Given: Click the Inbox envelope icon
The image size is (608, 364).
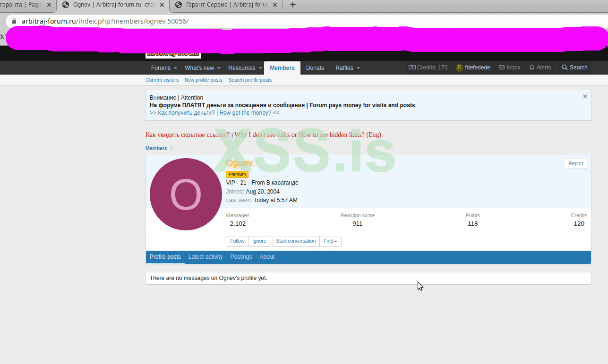Looking at the screenshot, I should pyautogui.click(x=502, y=68).
